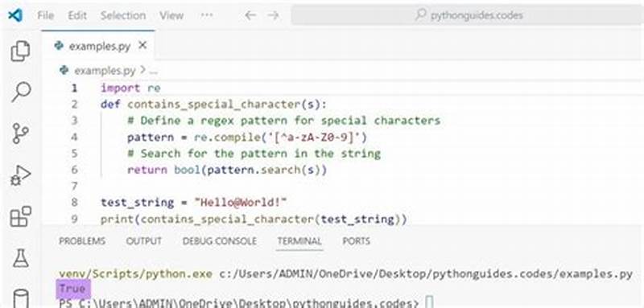This screenshot has height=308, width=644.
Task: Open the Explorer view in activity bar
Action: pos(21,51)
